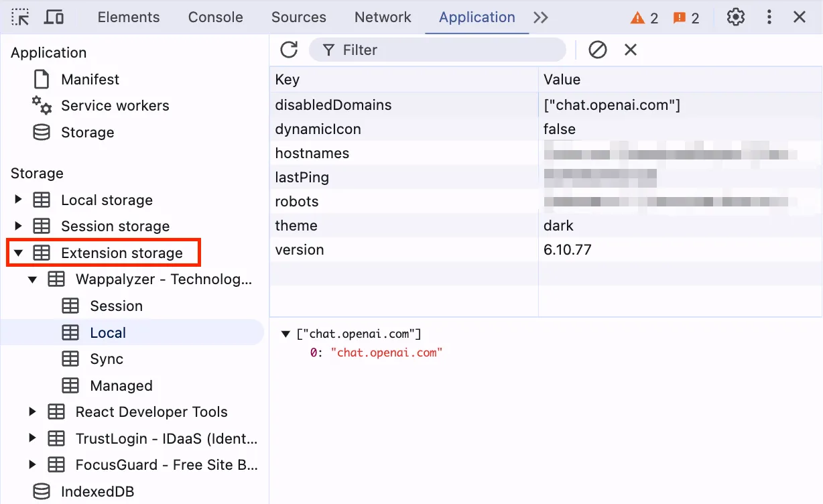The image size is (823, 504).
Task: Open the Manifest section
Action: point(90,79)
